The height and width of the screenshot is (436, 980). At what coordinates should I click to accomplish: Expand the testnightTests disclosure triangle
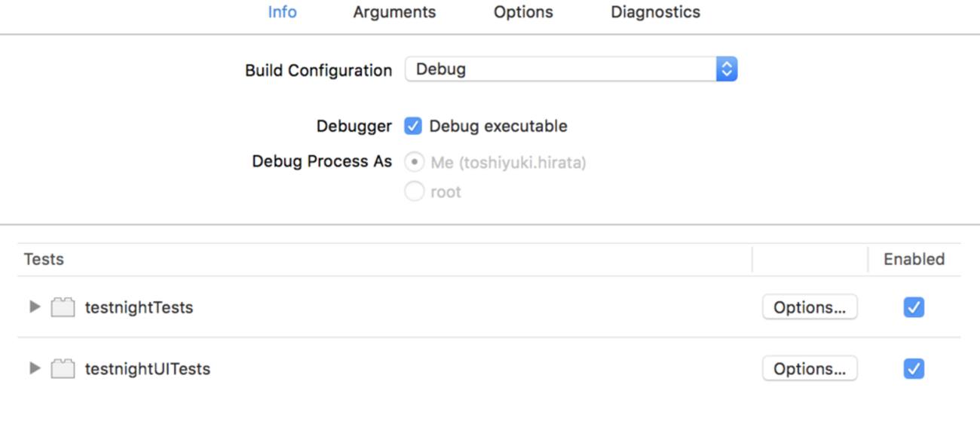point(34,307)
